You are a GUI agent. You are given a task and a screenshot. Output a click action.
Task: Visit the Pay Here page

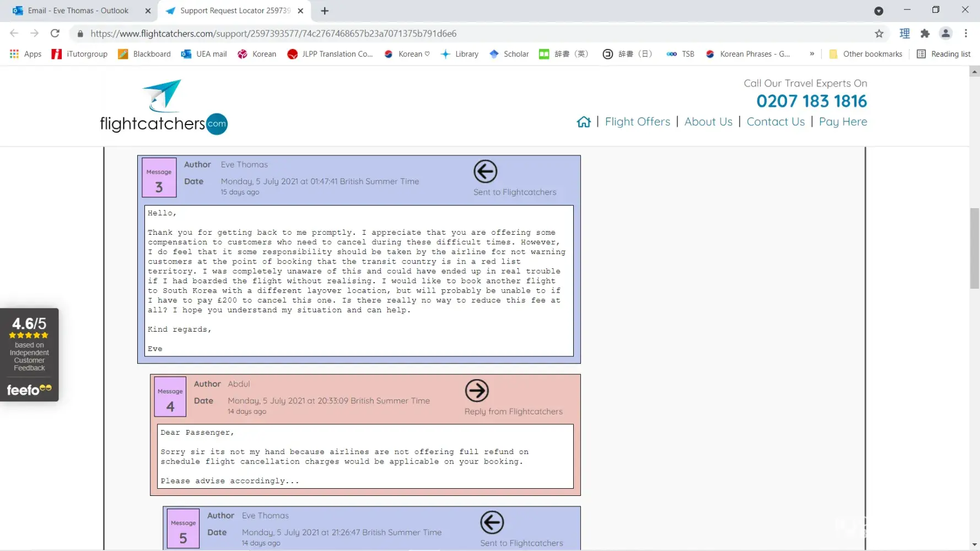pos(842,122)
